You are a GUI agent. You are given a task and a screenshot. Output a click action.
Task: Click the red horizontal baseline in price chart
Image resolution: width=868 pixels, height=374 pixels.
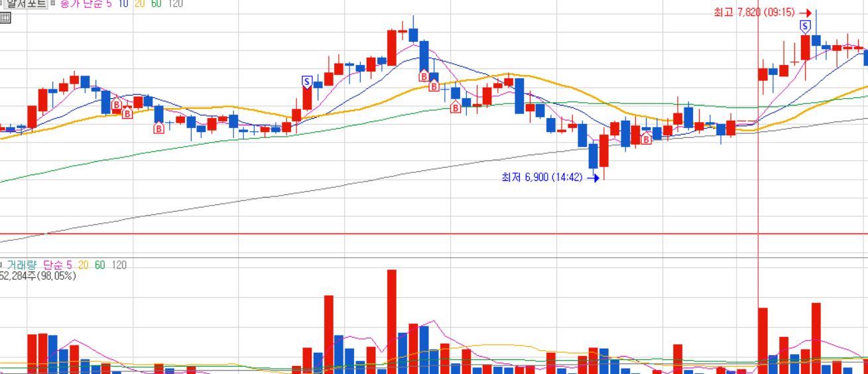coord(434,233)
